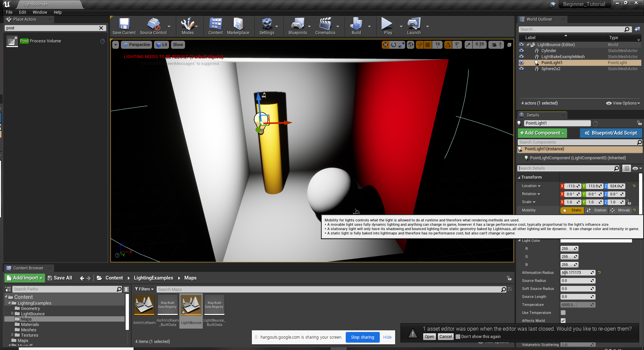The width and height of the screenshot is (644, 350).
Task: Set mobility to Static
Action: (x=573, y=210)
